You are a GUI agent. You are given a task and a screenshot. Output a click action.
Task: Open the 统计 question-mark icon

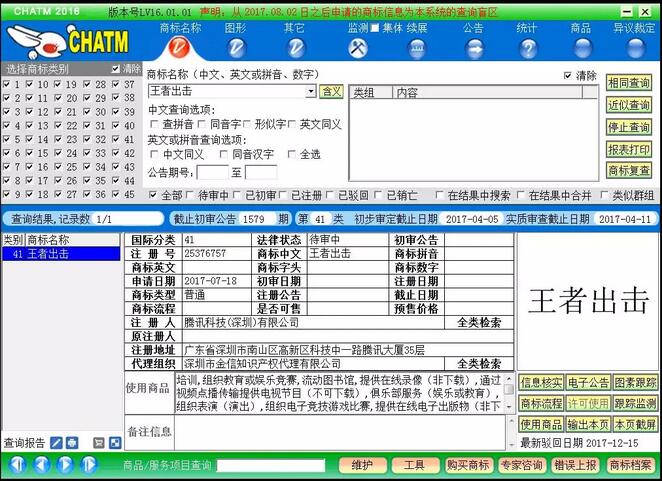528,49
